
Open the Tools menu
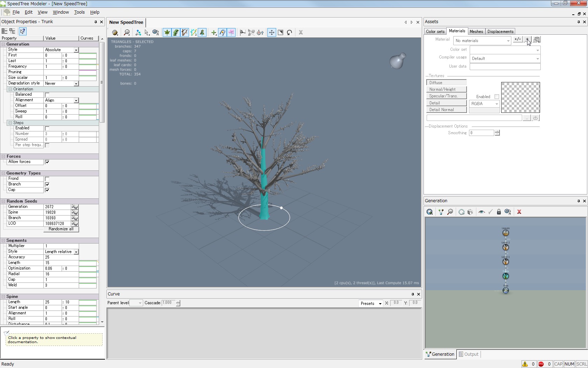[x=79, y=12]
